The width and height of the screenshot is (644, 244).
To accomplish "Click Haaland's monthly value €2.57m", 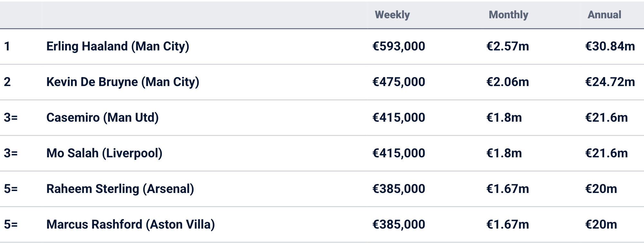I will coord(508,46).
